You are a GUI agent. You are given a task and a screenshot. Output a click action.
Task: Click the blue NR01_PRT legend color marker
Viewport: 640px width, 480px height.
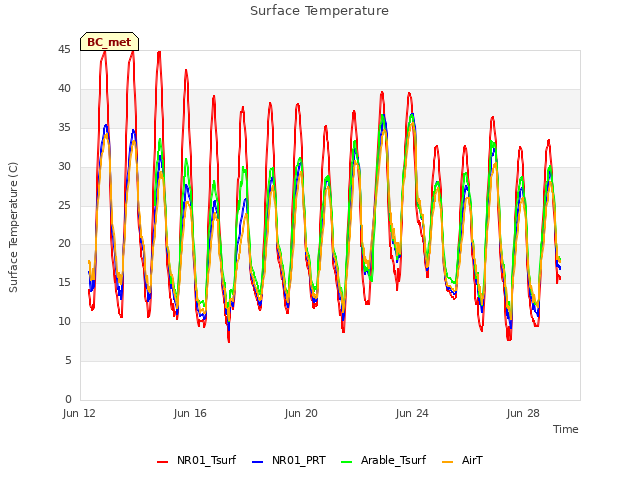258,462
